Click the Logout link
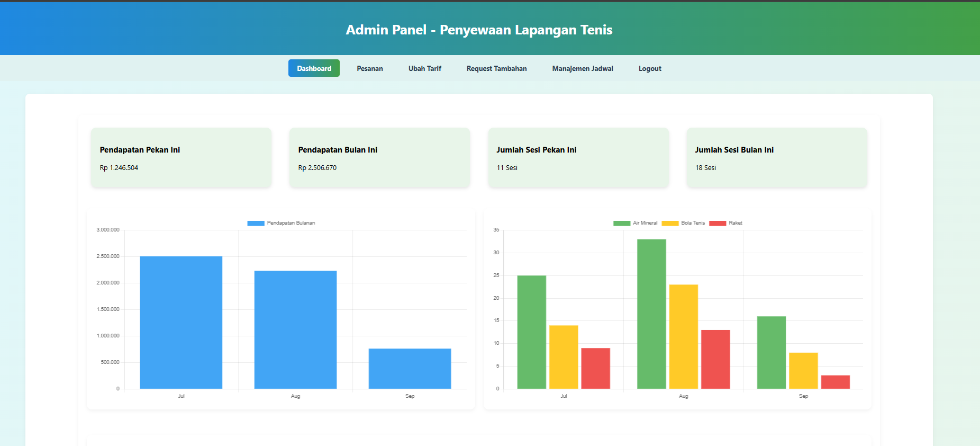Screen dimensions: 980x446 click(650, 68)
